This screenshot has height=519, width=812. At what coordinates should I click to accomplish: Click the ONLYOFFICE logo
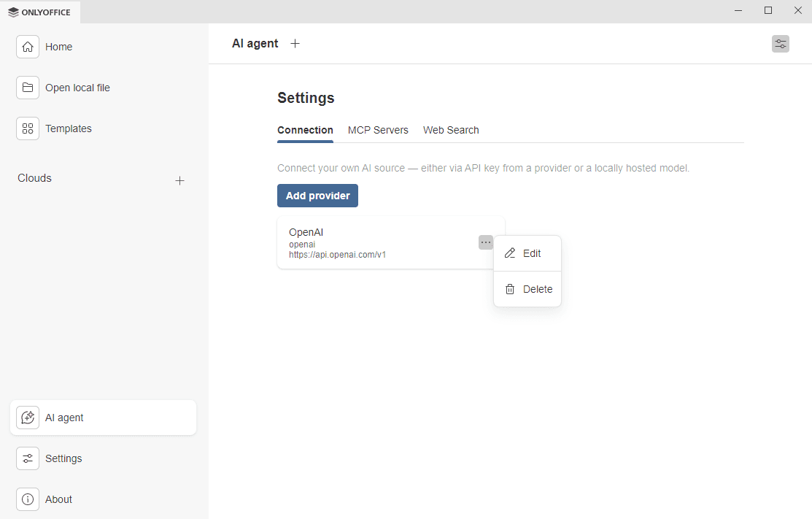[x=40, y=12]
